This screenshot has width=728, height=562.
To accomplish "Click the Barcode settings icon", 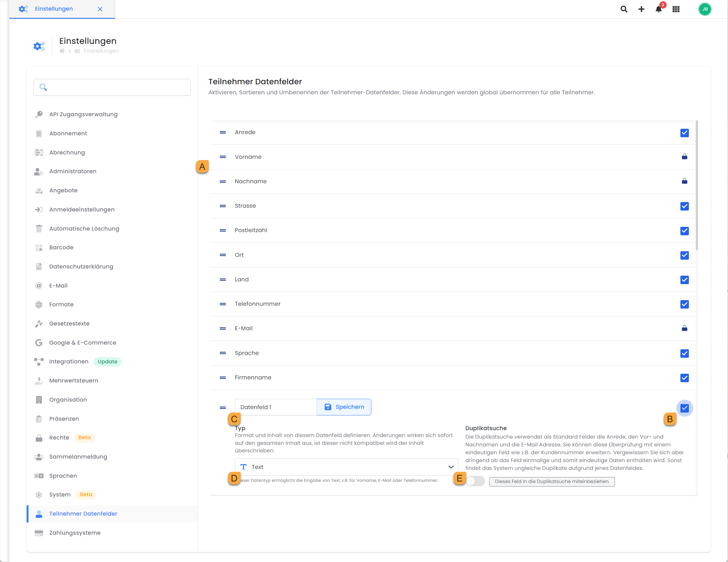I will tap(39, 247).
